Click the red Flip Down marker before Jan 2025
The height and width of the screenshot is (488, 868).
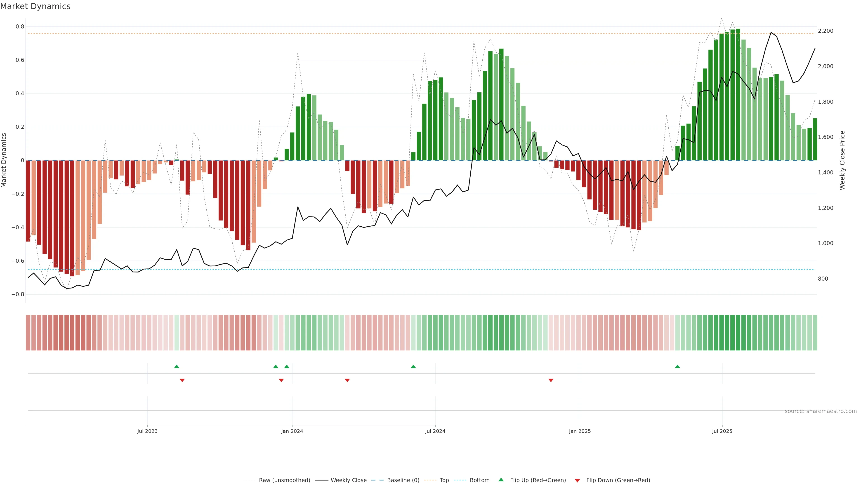[x=551, y=380]
